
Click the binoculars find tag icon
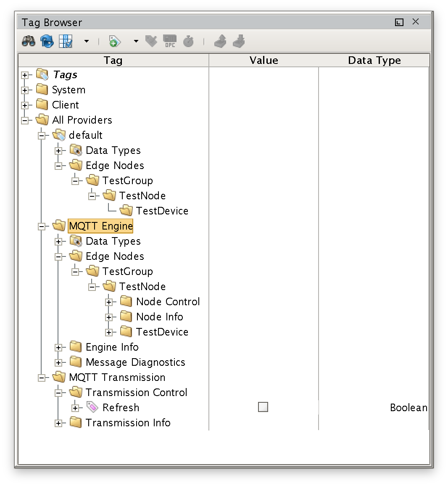29,41
